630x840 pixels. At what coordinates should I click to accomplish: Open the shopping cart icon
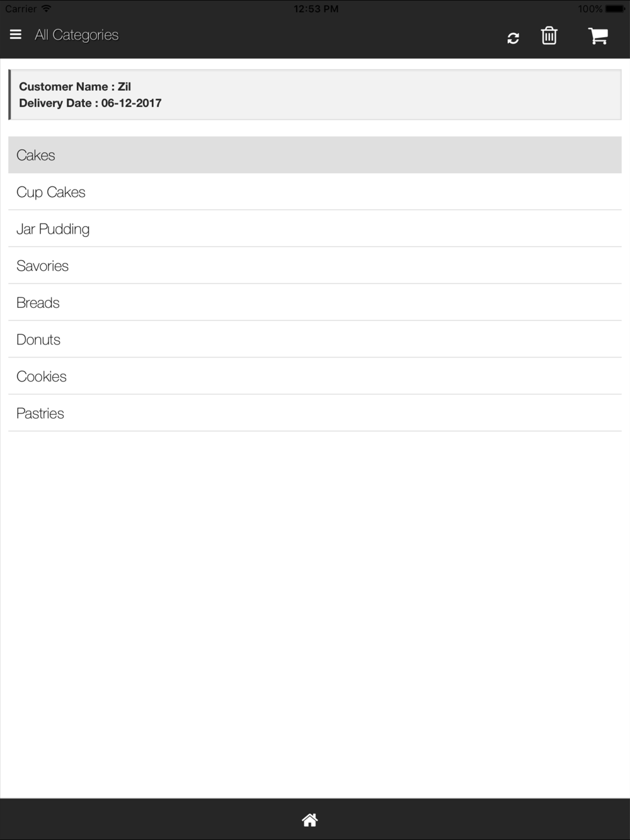(598, 36)
